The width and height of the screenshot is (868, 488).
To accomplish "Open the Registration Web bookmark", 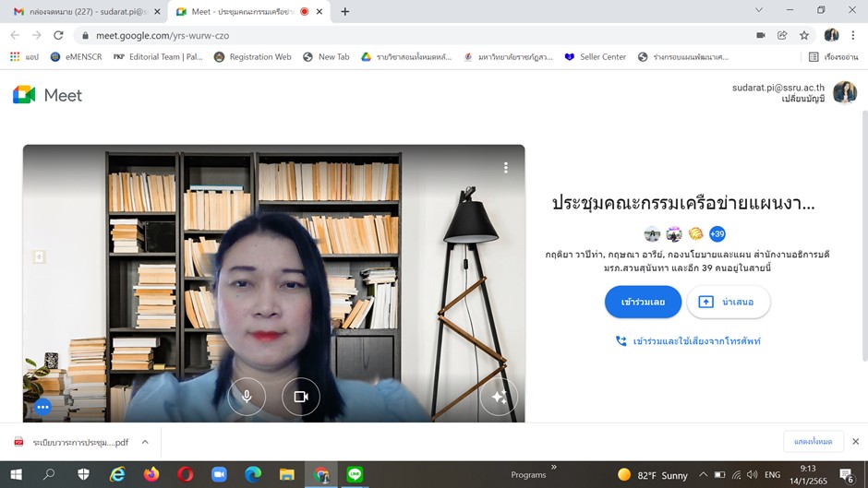I will (252, 57).
